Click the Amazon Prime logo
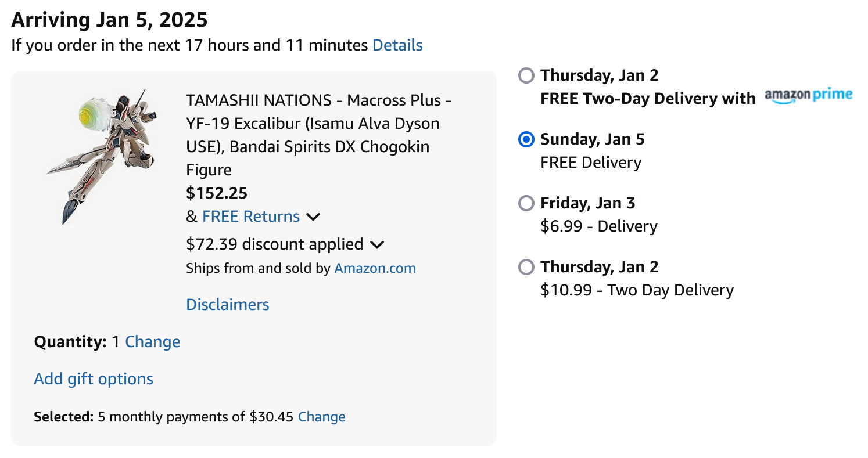The height and width of the screenshot is (458, 868). tap(808, 96)
